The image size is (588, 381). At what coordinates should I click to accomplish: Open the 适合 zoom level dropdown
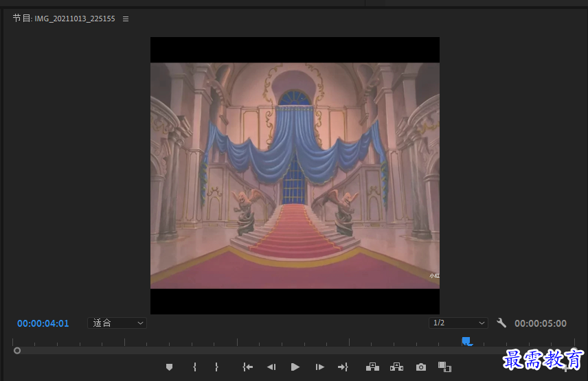click(117, 323)
